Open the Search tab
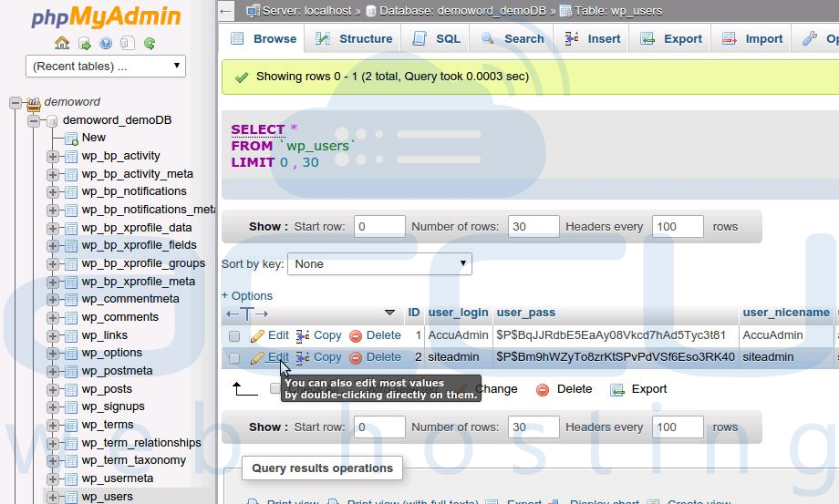This screenshot has width=839, height=504. point(513,39)
